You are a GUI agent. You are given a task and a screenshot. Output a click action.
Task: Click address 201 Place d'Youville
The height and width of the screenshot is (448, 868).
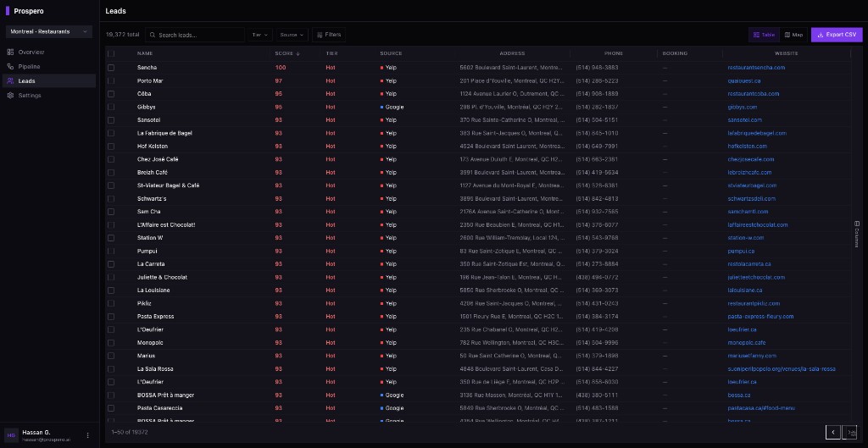513,80
